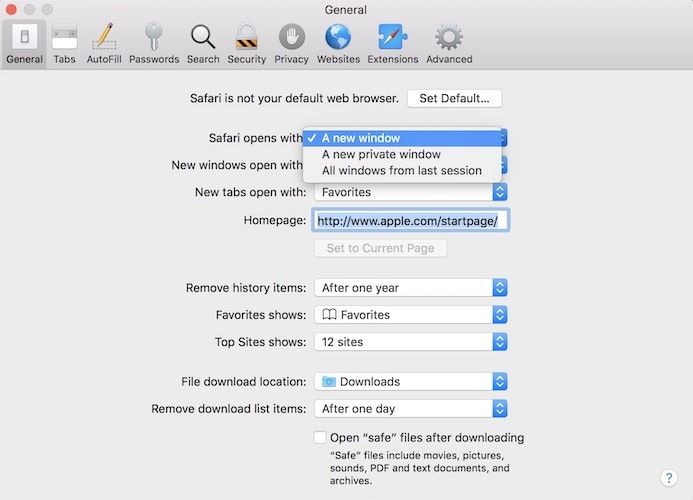693x500 pixels.
Task: Select the Search magnifier icon
Action: coord(203,44)
